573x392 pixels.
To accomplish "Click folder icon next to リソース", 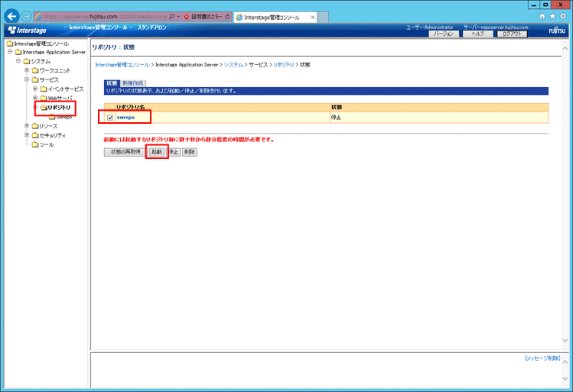I will click(x=35, y=126).
